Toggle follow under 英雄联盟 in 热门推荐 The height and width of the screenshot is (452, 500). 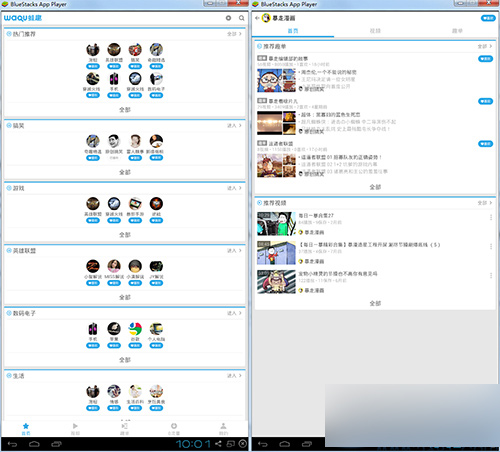coord(114,66)
